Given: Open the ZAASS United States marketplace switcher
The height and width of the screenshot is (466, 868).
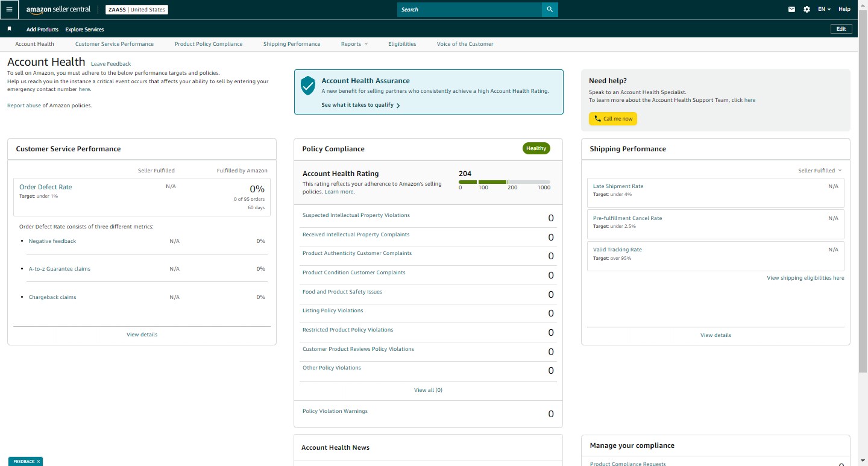Looking at the screenshot, I should point(137,10).
